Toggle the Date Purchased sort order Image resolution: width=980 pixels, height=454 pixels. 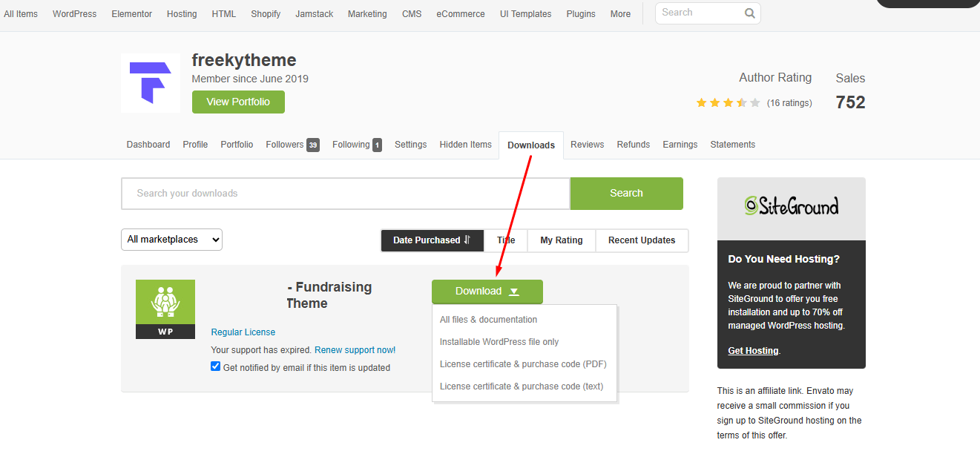tap(432, 240)
